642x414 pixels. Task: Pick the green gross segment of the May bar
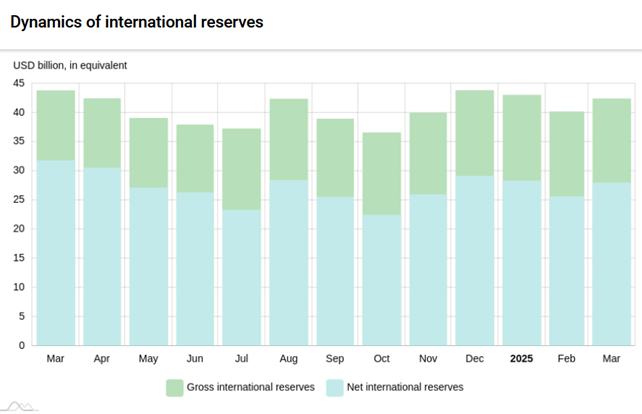(x=149, y=152)
